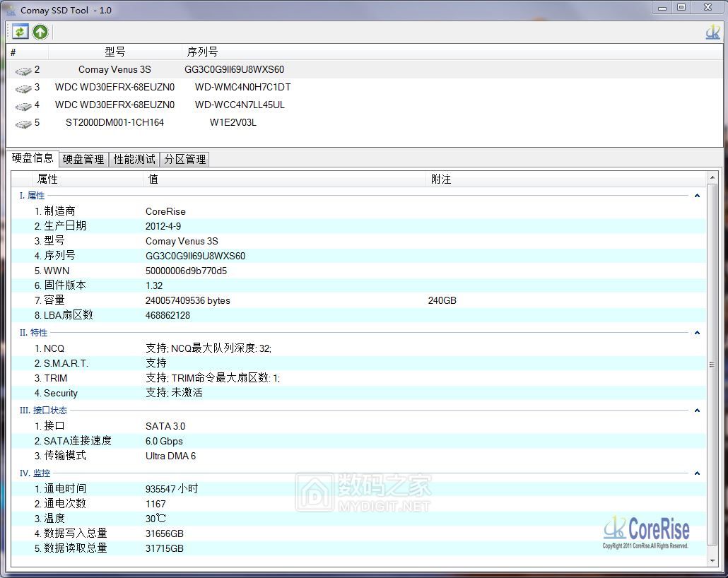Switch to the 硬盘信息 tab
This screenshot has width=728, height=578.
point(33,158)
